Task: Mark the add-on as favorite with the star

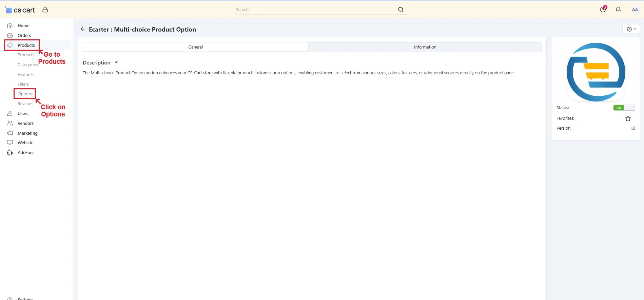Action: point(628,118)
